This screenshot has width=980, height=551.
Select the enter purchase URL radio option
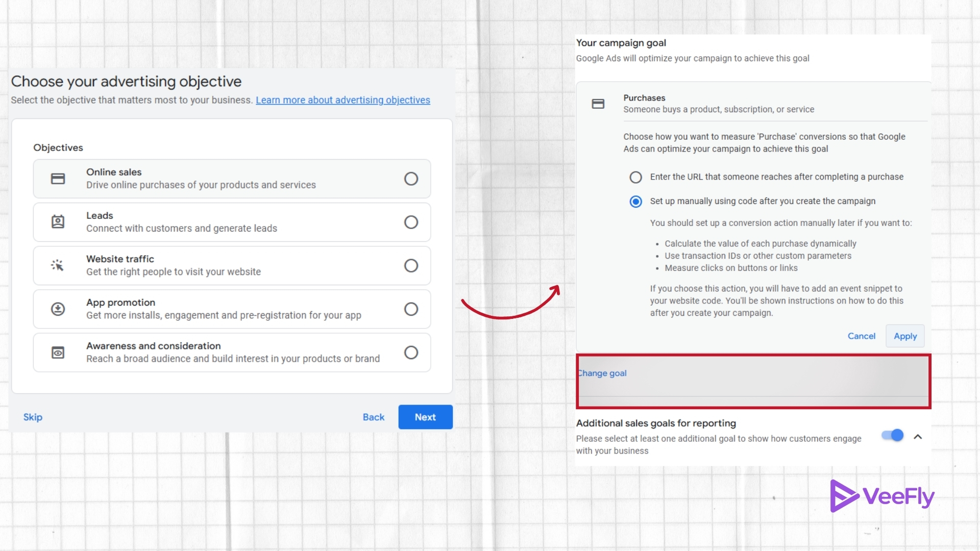coord(635,177)
